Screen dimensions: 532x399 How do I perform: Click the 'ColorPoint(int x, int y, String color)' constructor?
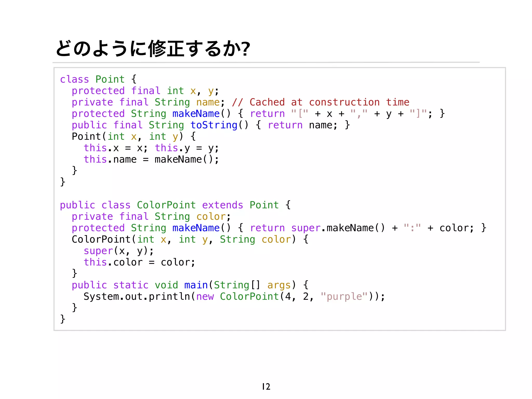(x=190, y=240)
